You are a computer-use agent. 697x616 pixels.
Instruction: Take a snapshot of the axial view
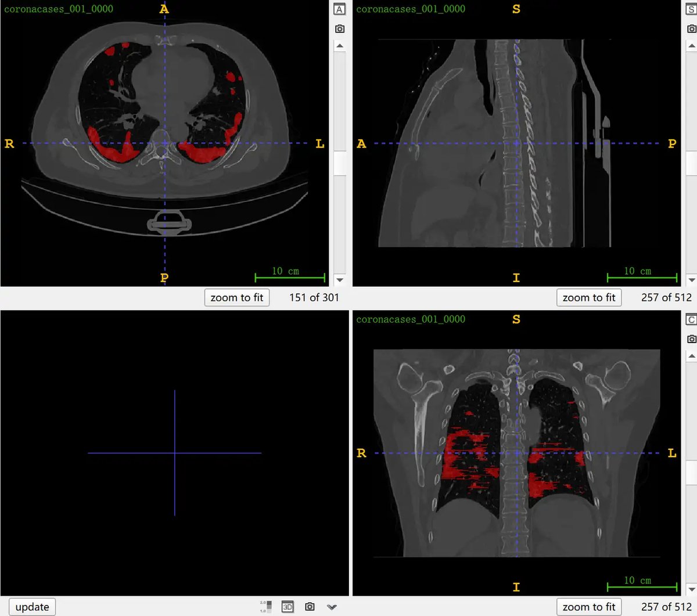click(340, 28)
